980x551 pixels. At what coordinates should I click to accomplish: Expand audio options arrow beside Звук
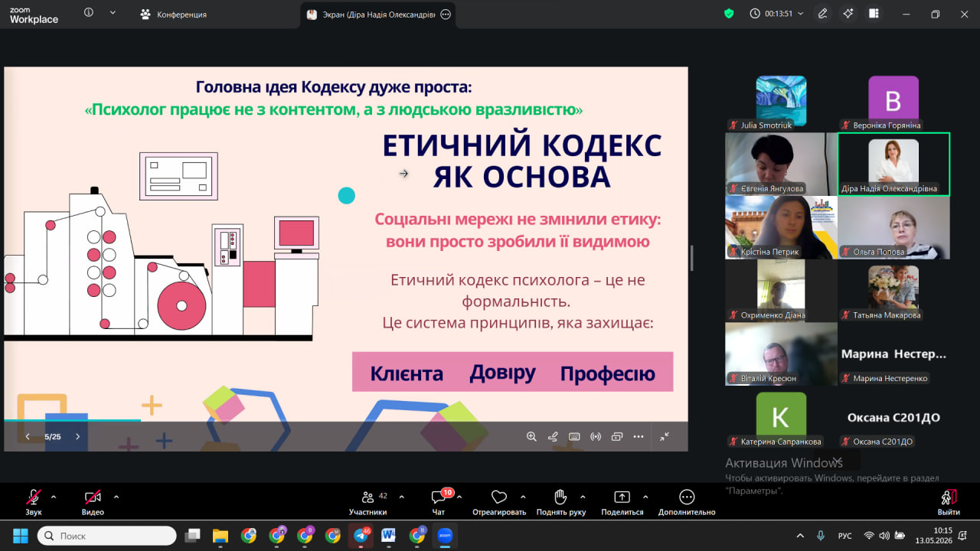(x=53, y=497)
